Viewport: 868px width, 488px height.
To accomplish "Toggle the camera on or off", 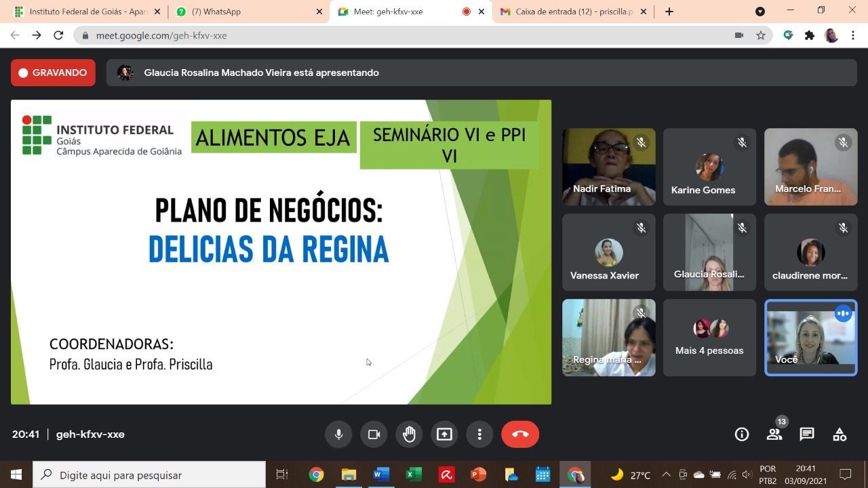I will click(374, 434).
